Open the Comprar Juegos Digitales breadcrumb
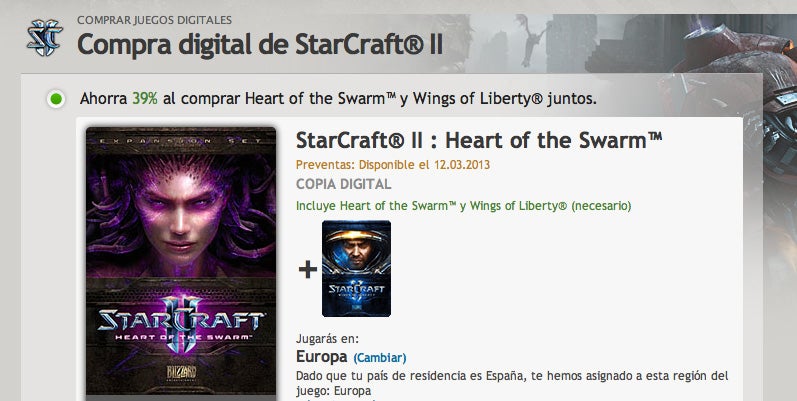Screen dimensions: 797x401 tap(155, 20)
